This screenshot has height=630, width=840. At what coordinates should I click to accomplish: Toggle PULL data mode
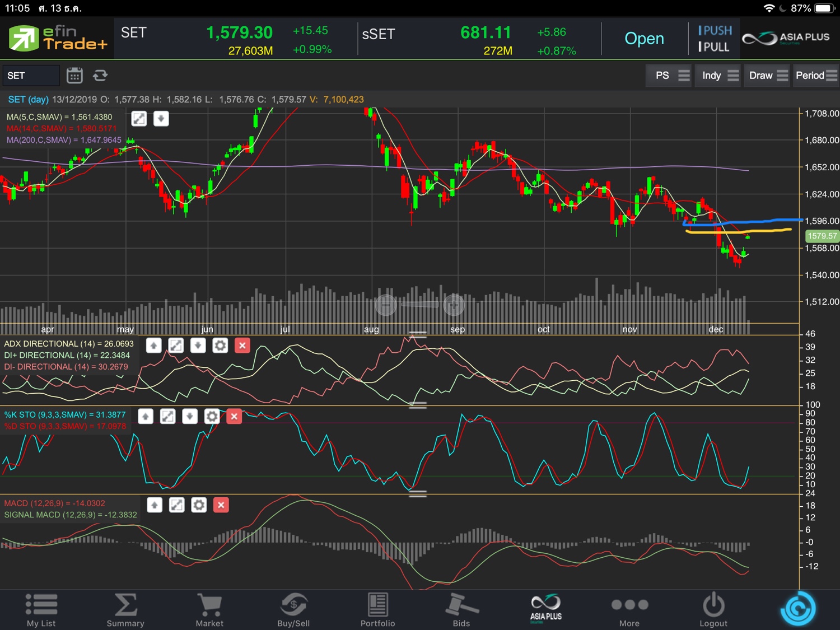[x=715, y=47]
